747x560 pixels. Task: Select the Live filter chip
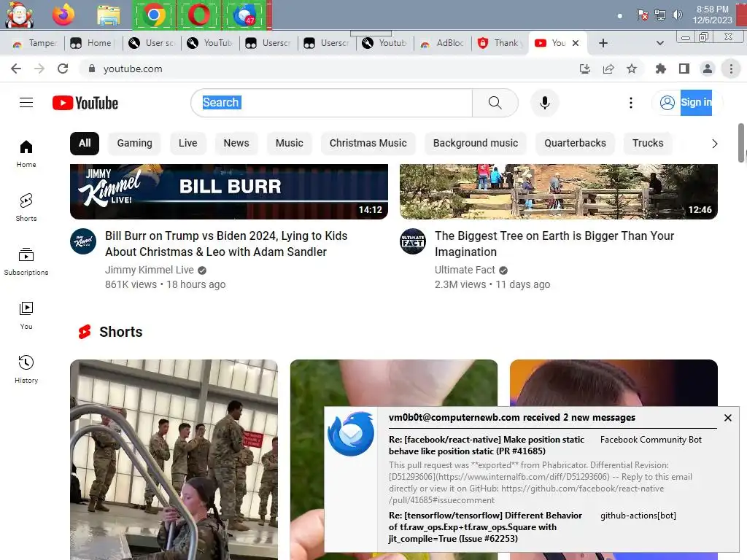click(x=187, y=144)
